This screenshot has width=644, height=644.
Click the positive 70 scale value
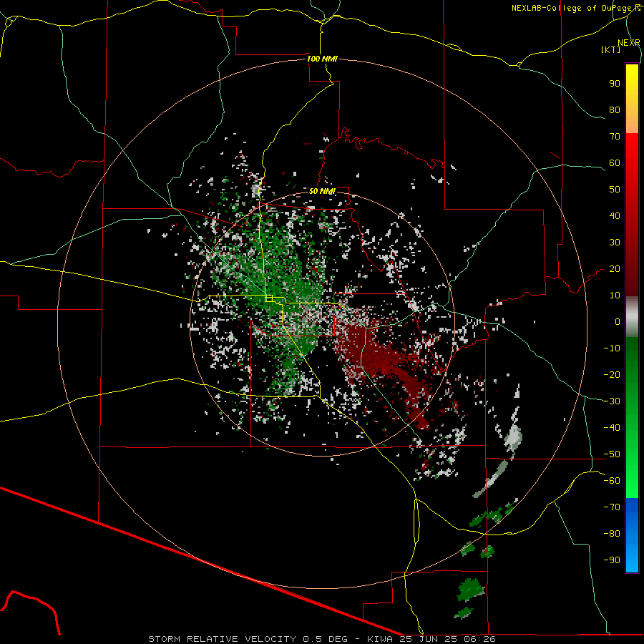pos(615,137)
